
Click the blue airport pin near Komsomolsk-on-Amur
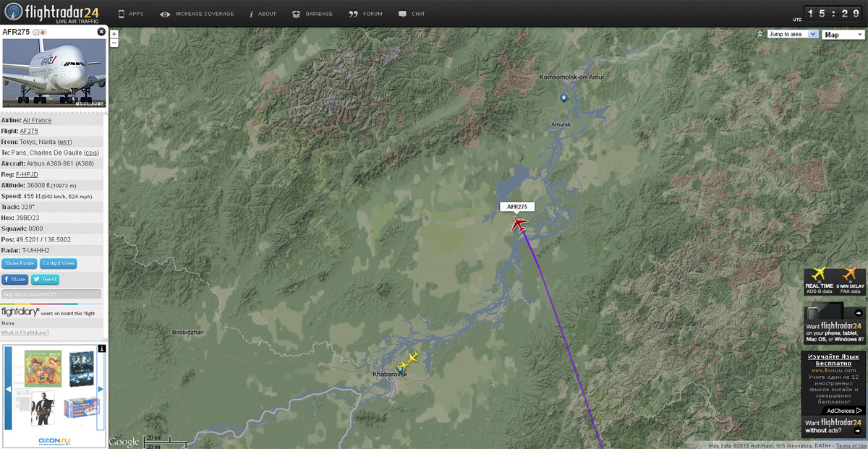[x=563, y=98]
